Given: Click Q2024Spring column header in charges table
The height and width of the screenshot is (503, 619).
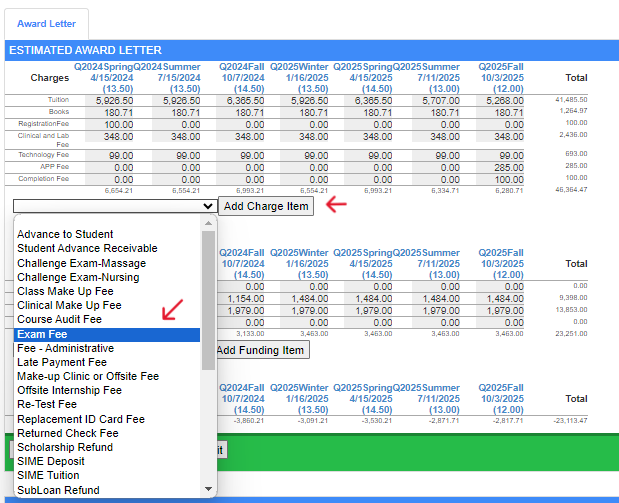Looking at the screenshot, I should click(104, 66).
